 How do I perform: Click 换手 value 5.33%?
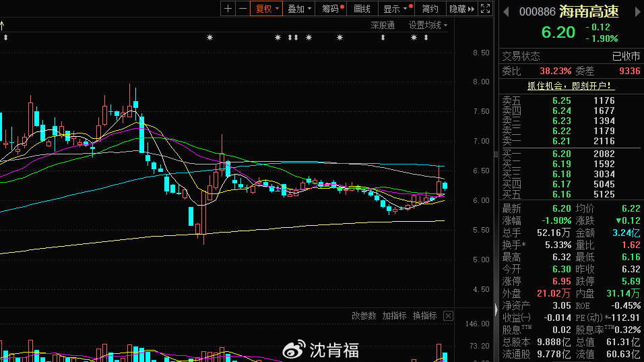558,245
